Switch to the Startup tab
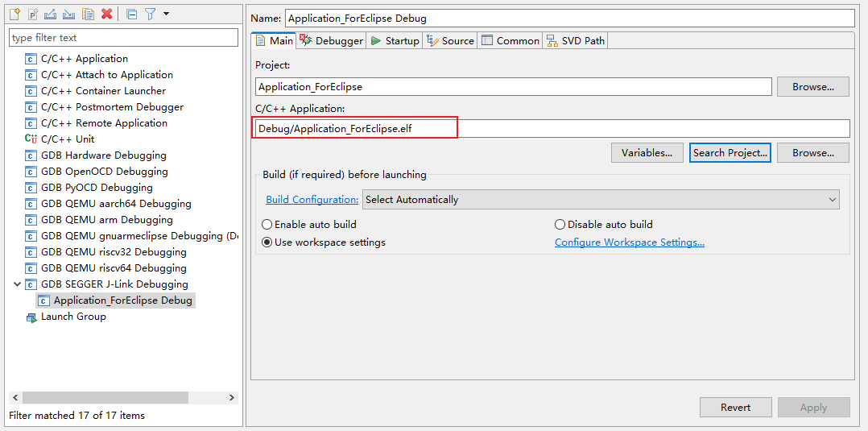Image resolution: width=868 pixels, height=431 pixels. (395, 41)
